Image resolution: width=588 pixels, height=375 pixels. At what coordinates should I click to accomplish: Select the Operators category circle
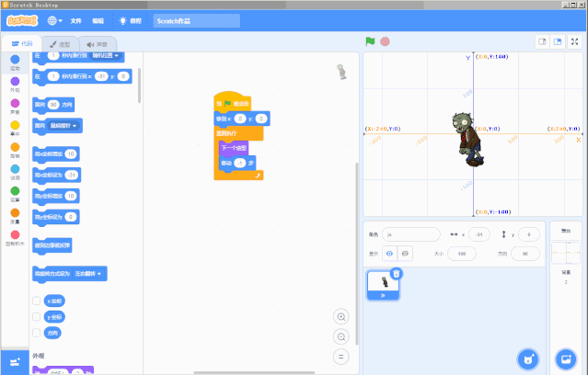pyautogui.click(x=15, y=191)
